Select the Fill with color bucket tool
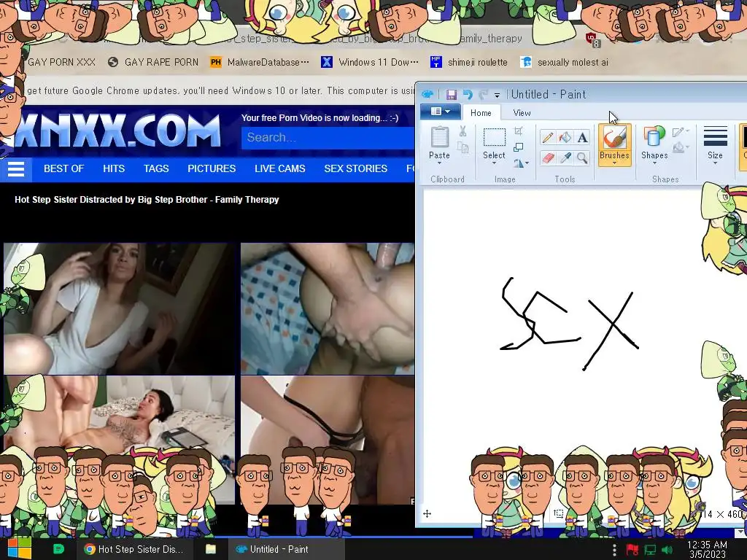The image size is (747, 560). click(565, 138)
